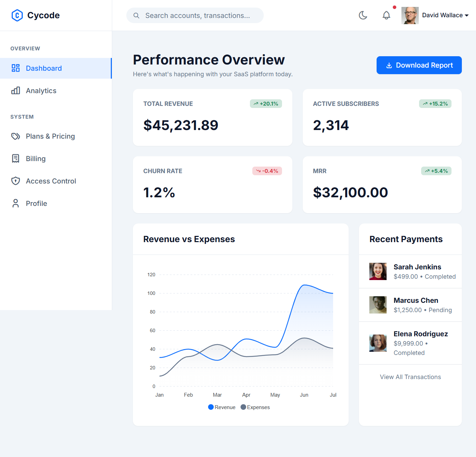Click the View All Transactions link
Screen dimensions: 476x457
click(x=410, y=377)
